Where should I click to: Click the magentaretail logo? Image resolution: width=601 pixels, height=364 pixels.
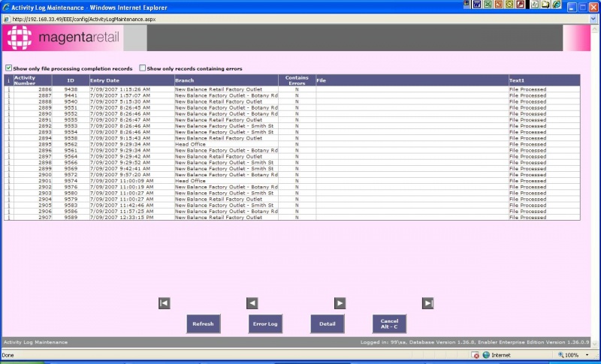pos(63,38)
